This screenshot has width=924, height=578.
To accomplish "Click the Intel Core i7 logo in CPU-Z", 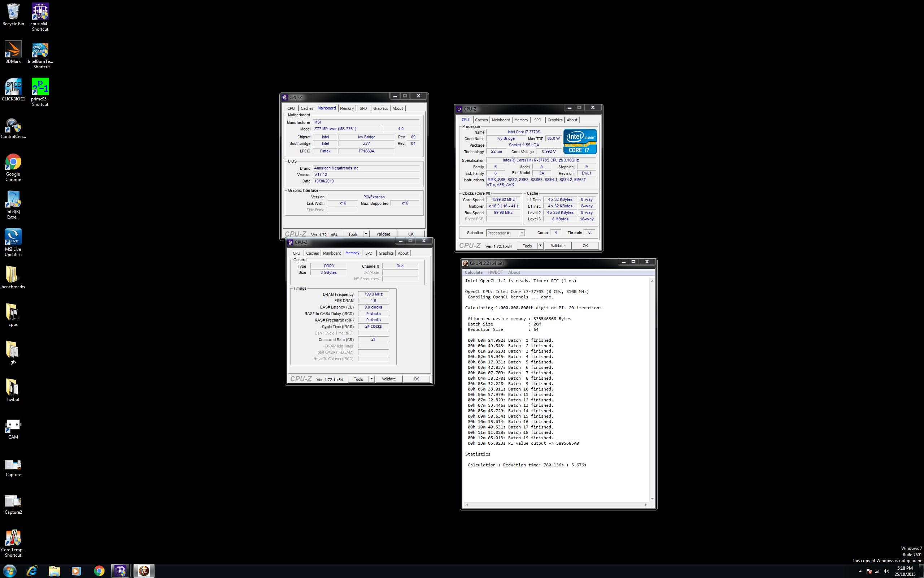I will pos(580,142).
